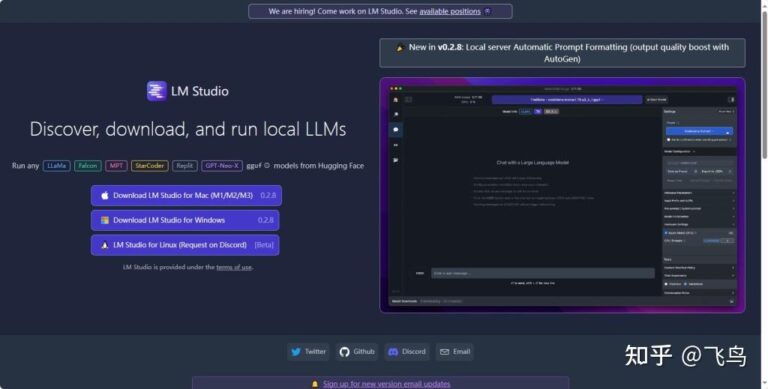Screen dimensions: 768x389
Task: Click the Apple icon on Mac download
Action: tap(104, 195)
